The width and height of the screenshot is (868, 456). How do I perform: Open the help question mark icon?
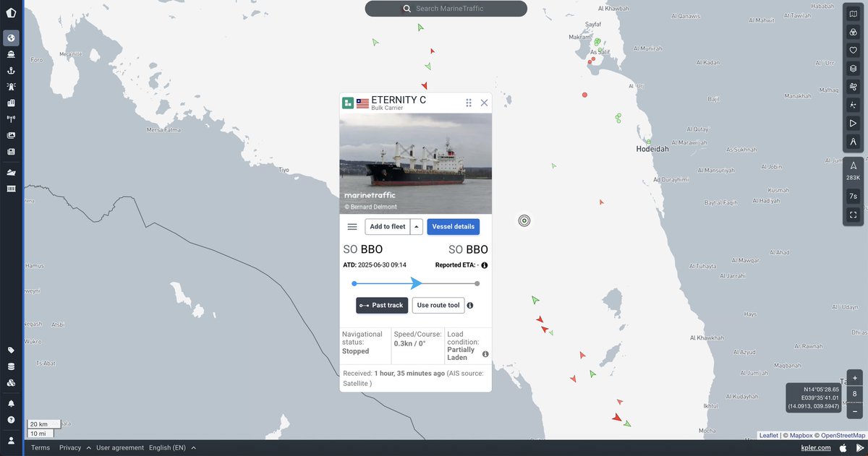[11, 420]
